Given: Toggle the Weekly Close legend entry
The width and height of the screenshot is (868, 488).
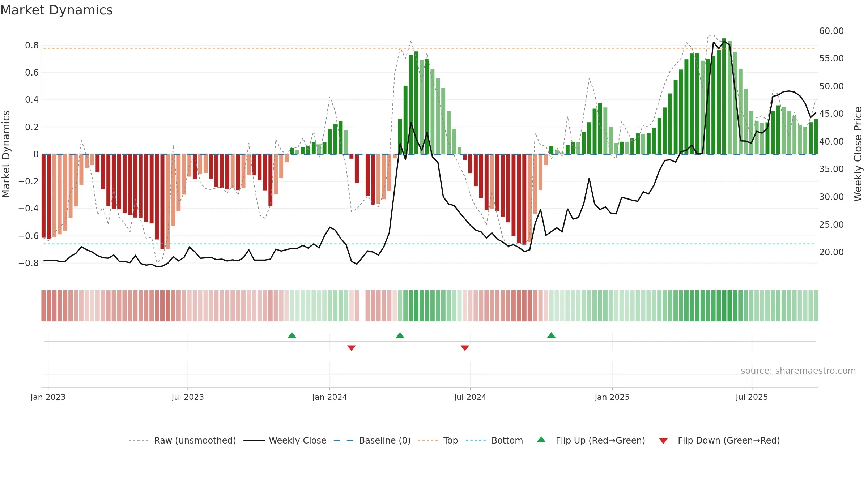Looking at the screenshot, I should (285, 440).
